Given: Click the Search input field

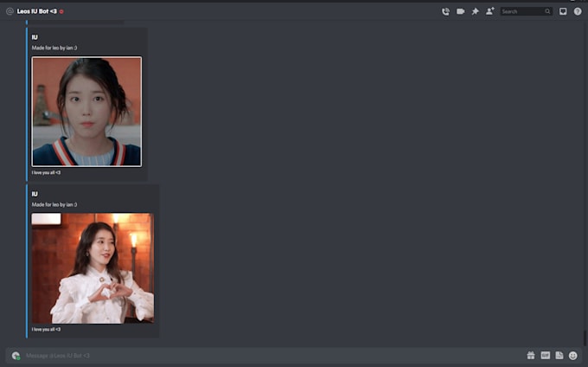Looking at the screenshot, I should tap(526, 11).
